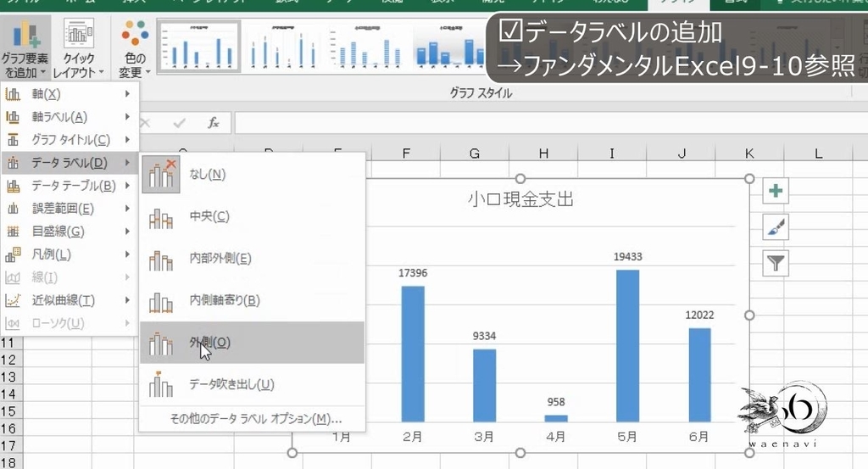
Task: Expand arrow next to 軸(X)
Action: 127,94
